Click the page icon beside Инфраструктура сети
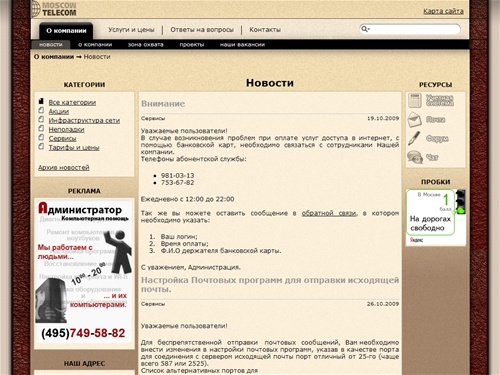The height and width of the screenshot is (375, 500). click(41, 119)
